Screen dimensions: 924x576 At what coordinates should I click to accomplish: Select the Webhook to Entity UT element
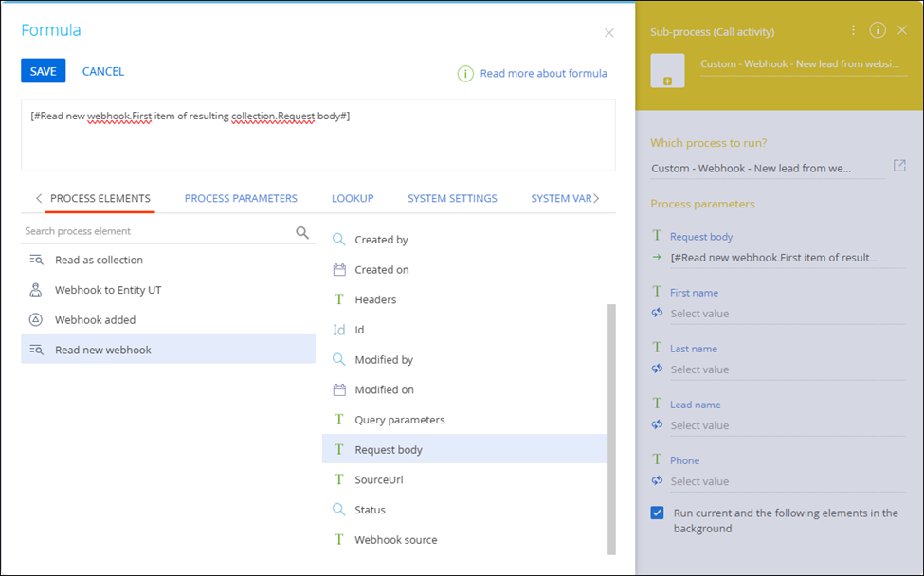coord(108,290)
